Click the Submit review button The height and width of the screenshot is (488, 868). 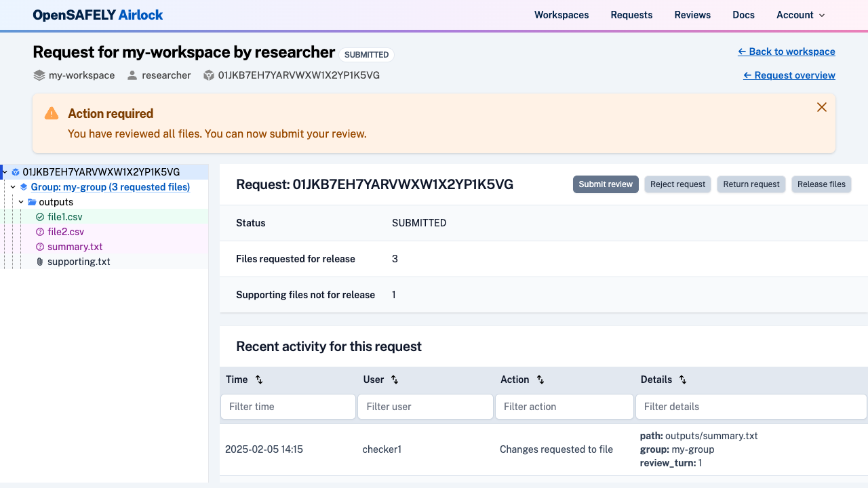(606, 184)
